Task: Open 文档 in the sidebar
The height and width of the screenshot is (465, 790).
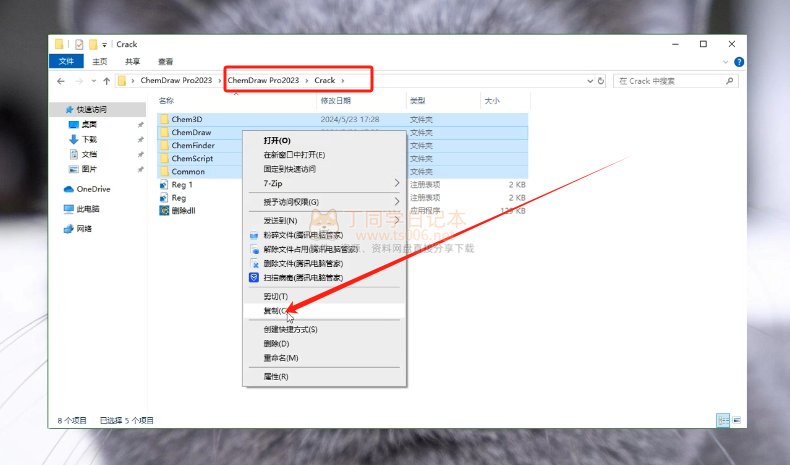Action: coord(89,154)
